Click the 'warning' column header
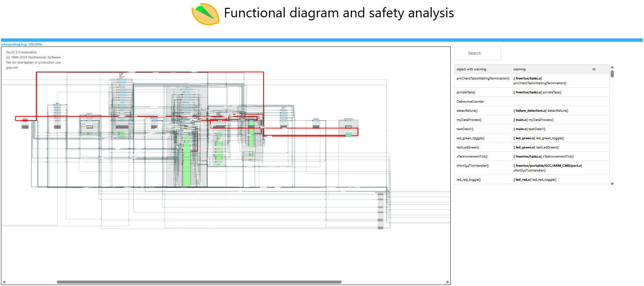Viewport: 644px width, 286px height. coord(519,69)
